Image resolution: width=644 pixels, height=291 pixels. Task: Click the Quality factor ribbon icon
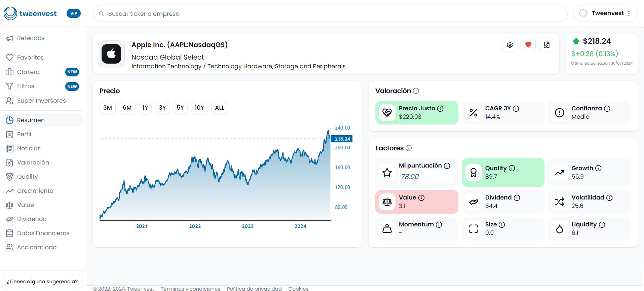click(473, 173)
